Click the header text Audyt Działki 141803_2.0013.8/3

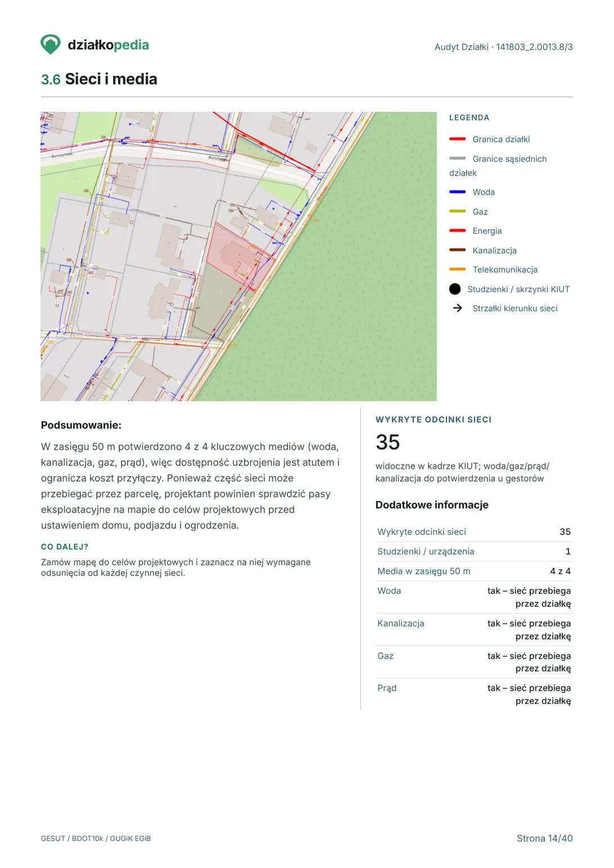pyautogui.click(x=503, y=47)
